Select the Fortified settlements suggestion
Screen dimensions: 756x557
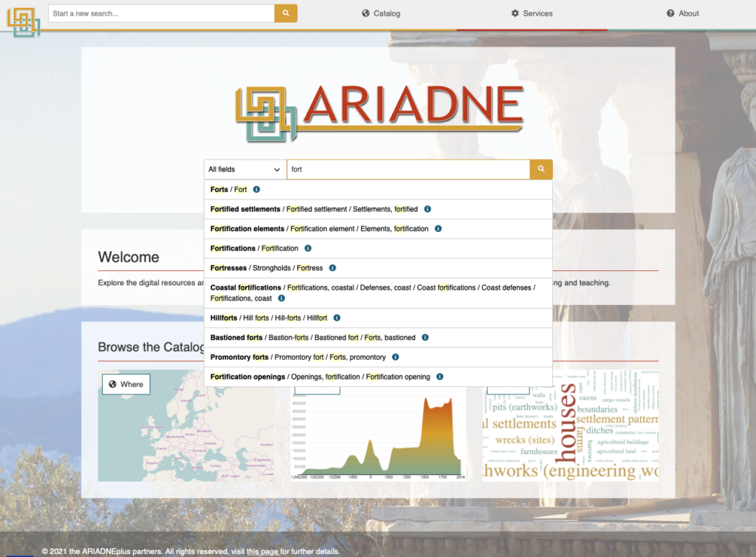click(378, 209)
